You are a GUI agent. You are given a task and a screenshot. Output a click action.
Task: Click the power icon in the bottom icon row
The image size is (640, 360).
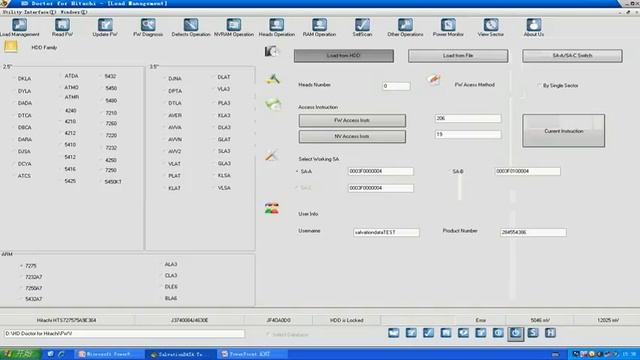(516, 333)
